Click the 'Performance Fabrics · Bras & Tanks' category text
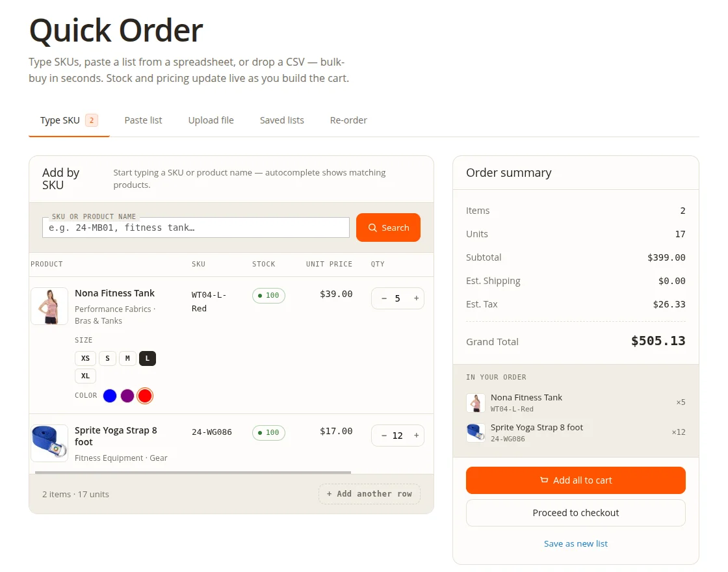Viewport: 728px width, 572px height. (115, 315)
